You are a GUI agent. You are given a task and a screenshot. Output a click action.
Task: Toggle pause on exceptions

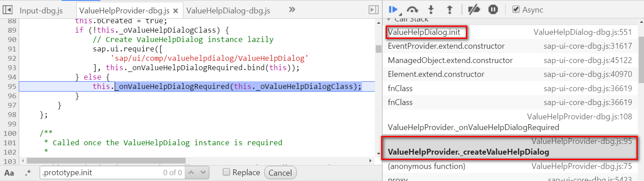493,9
